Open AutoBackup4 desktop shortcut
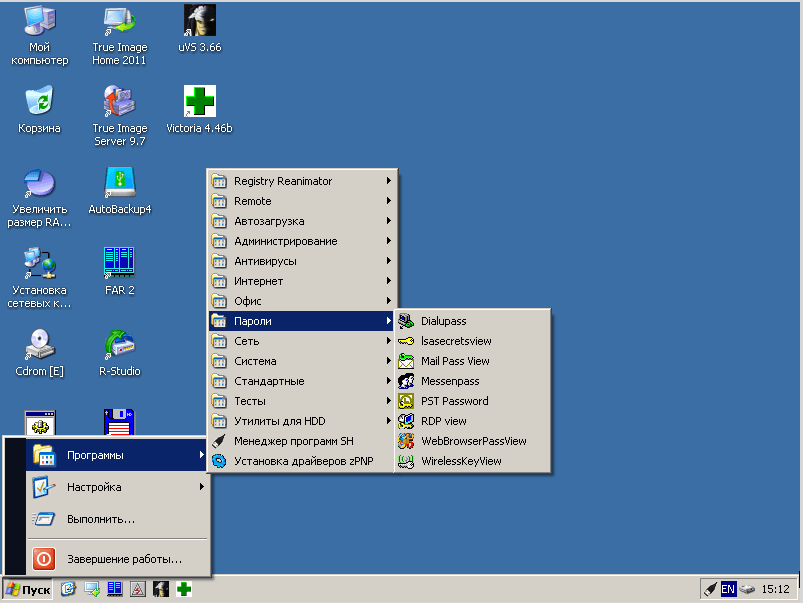Image resolution: width=803 pixels, height=603 pixels. (119, 191)
